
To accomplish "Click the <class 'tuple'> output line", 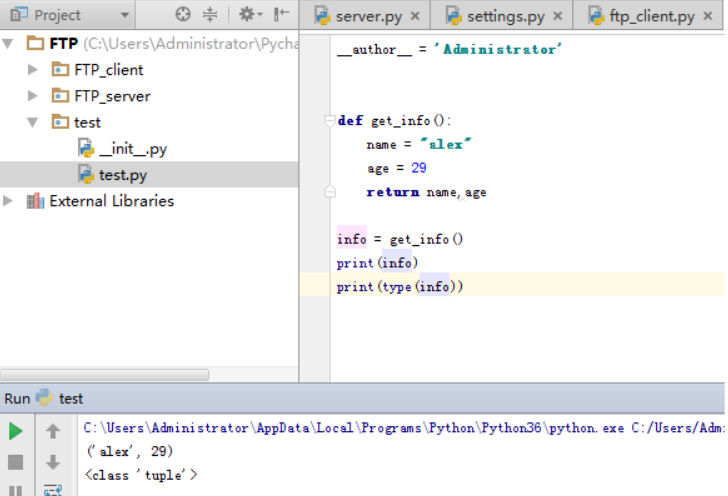I will pos(142,475).
